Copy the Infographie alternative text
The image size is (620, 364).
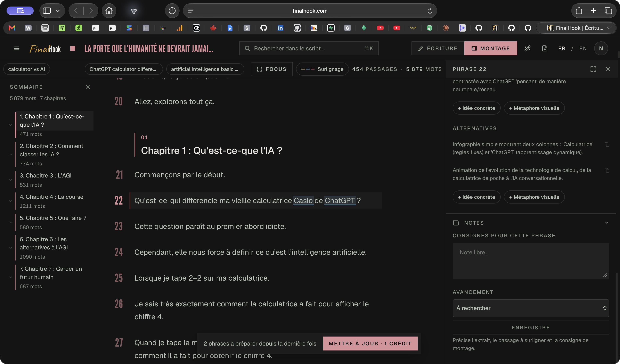click(x=607, y=145)
